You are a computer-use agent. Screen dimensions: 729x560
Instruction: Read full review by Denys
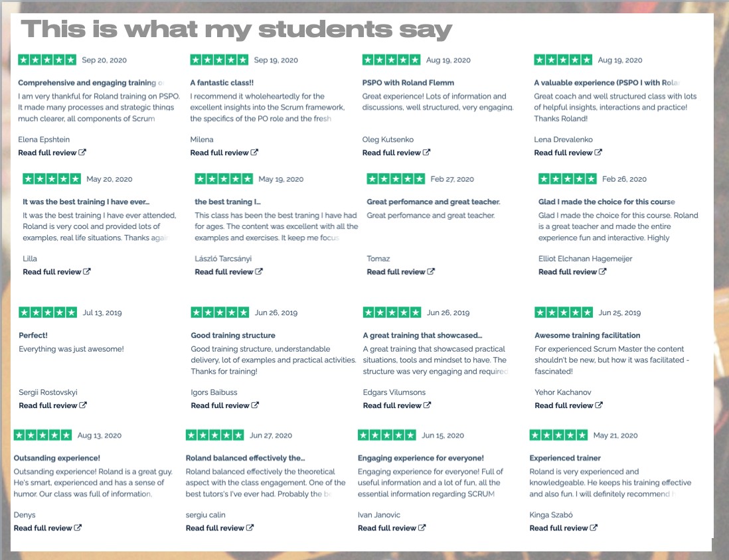[x=47, y=528]
